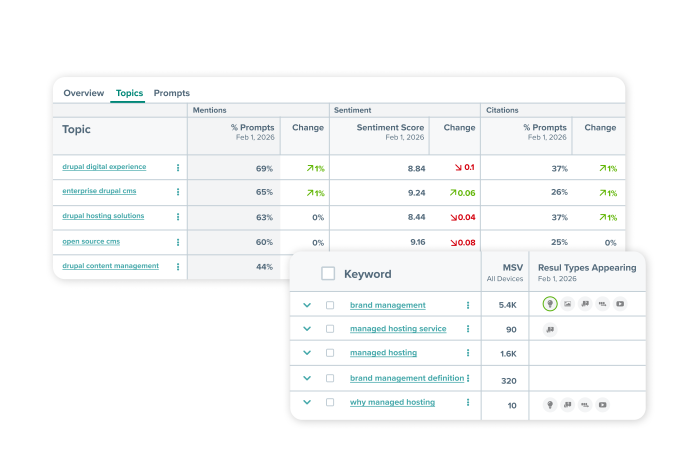The image size is (678, 472).
Task: Tick the checkbox for brand management
Action: (x=330, y=305)
